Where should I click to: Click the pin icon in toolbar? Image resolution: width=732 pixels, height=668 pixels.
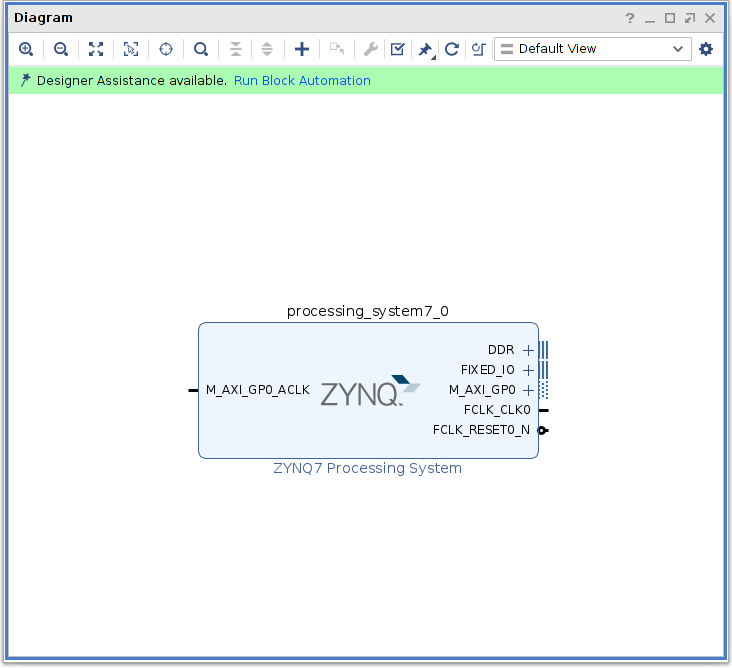[425, 49]
